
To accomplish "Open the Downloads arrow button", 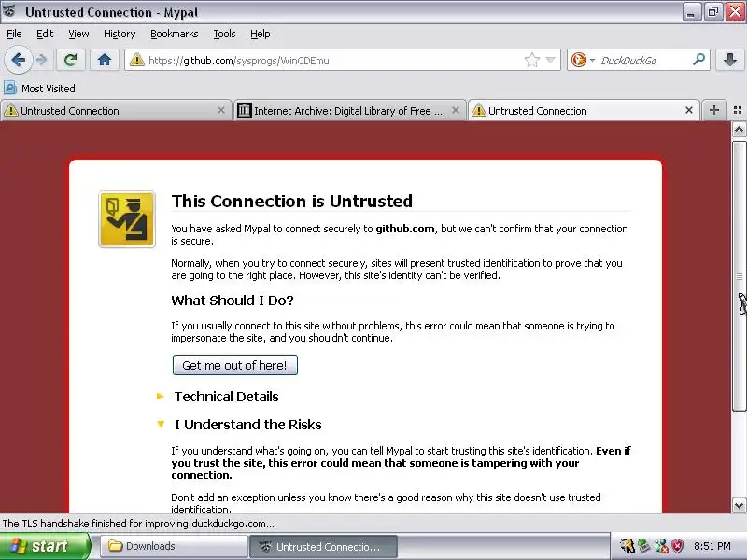I will click(729, 60).
